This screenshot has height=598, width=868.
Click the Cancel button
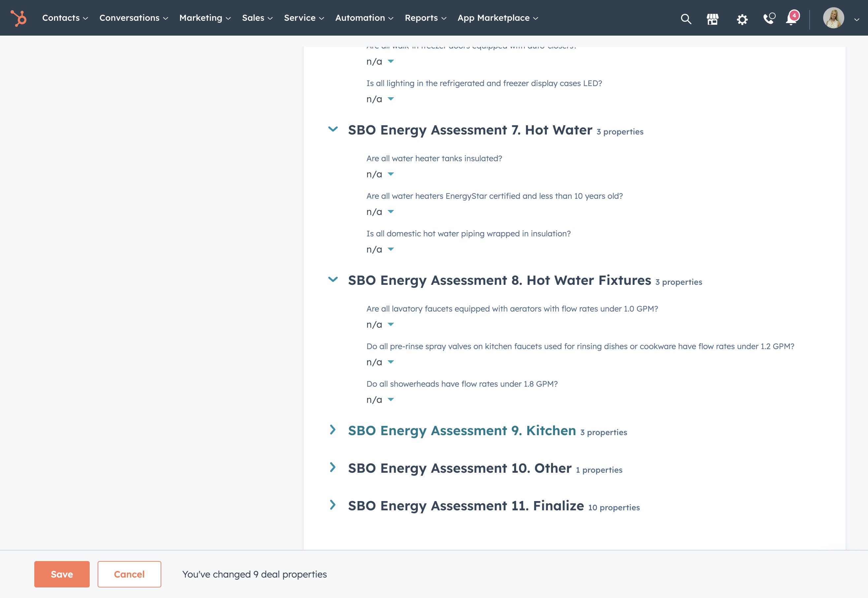click(129, 574)
